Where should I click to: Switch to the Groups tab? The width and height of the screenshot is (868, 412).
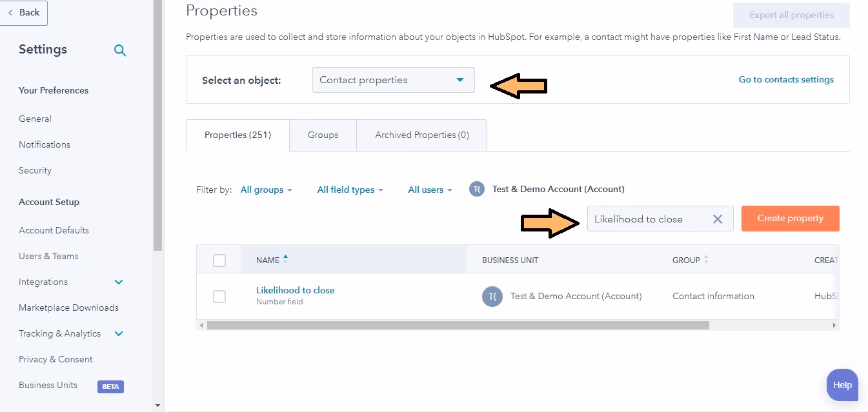[x=323, y=135]
